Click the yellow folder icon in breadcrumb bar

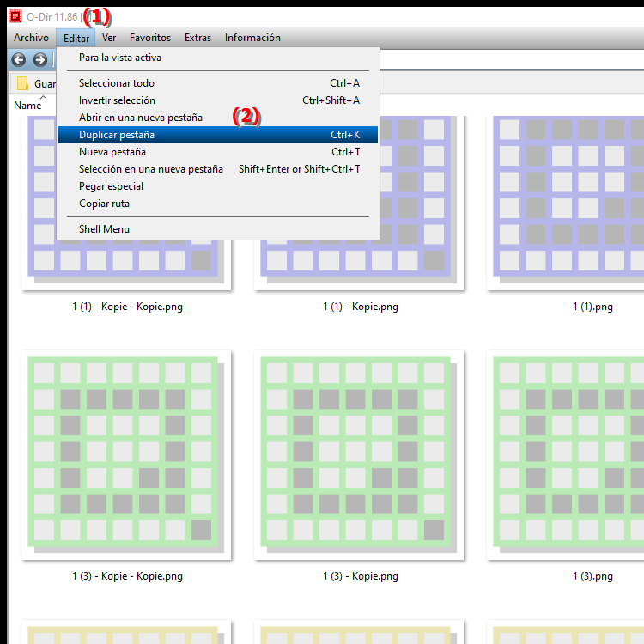(22, 83)
